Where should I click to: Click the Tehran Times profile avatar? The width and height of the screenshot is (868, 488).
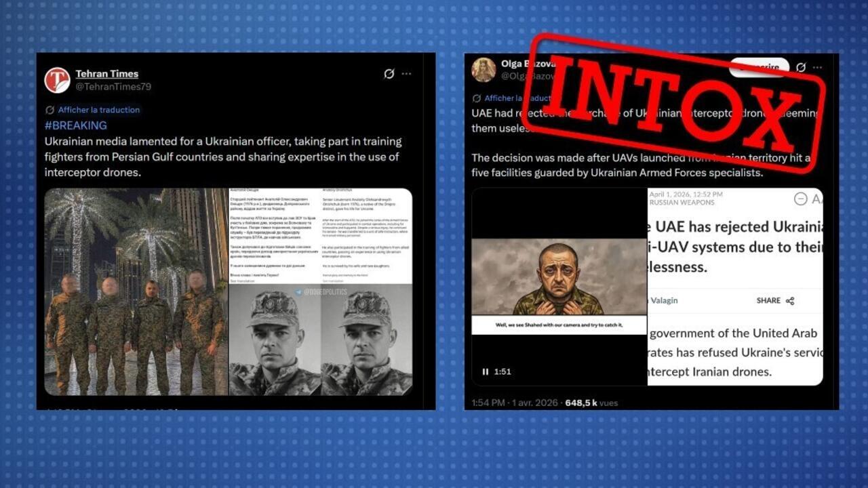pos(58,80)
